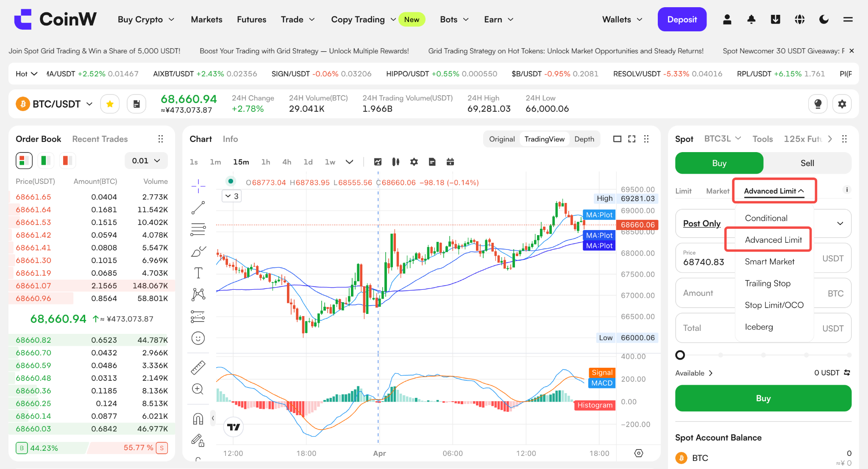
Task: Show only sell orders in order book
Action: pyautogui.click(x=67, y=161)
